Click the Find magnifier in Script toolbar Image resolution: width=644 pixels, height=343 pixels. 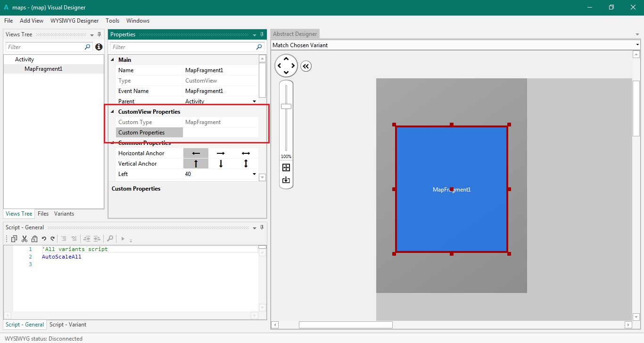click(x=110, y=239)
